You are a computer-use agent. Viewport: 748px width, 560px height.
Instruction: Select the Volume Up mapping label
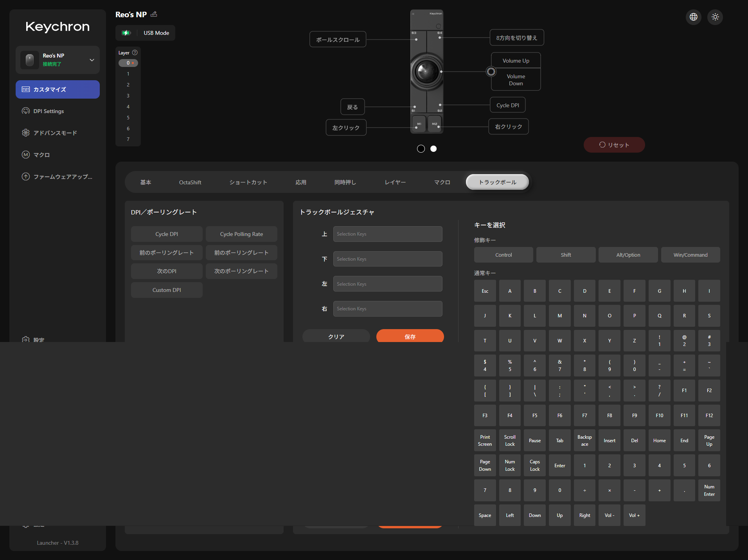click(516, 61)
